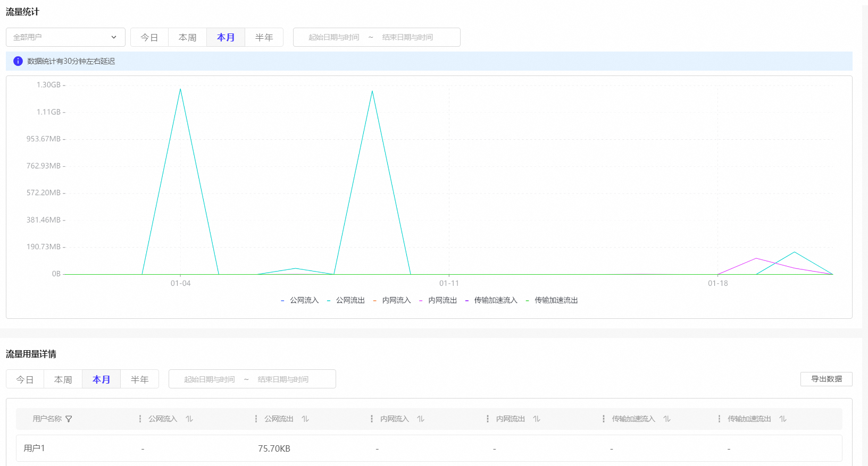Toggle the 传输加速流入 legend series

(x=491, y=300)
